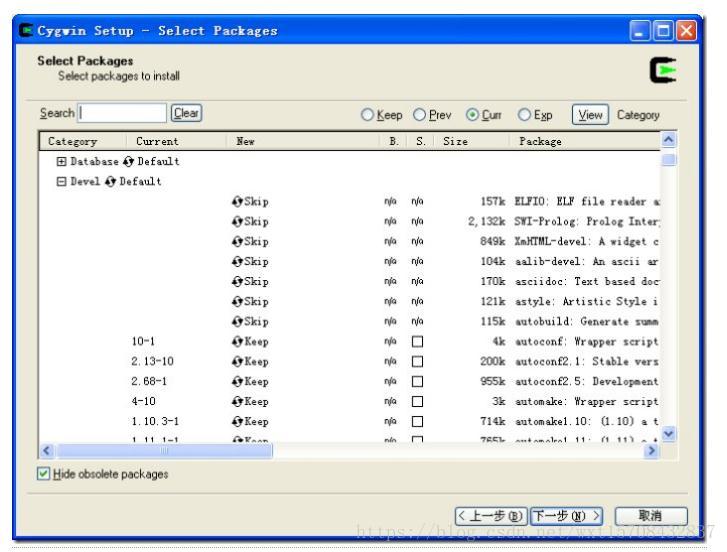Collapse the Devel category tree node
727x552 pixels.
click(61, 181)
